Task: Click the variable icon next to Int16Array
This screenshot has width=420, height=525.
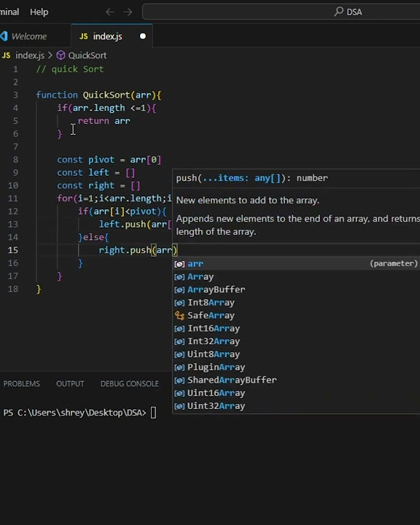Action: [179, 328]
